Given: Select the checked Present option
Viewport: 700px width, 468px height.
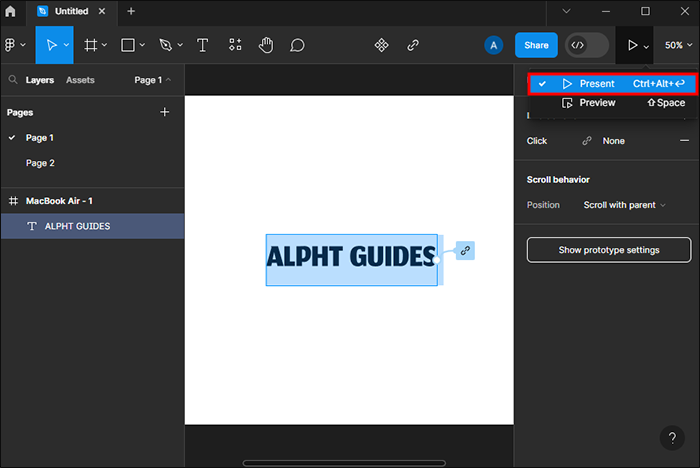Looking at the screenshot, I should point(597,84).
